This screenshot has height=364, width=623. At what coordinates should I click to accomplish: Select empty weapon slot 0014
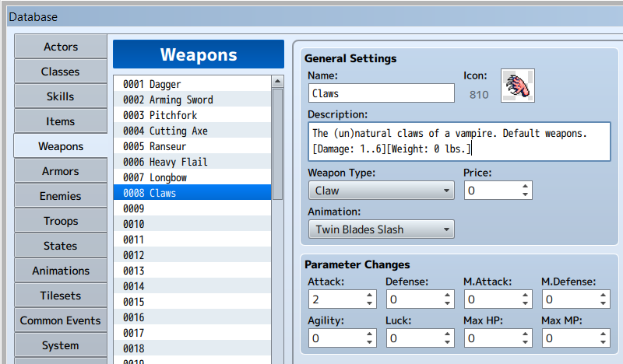(192, 286)
